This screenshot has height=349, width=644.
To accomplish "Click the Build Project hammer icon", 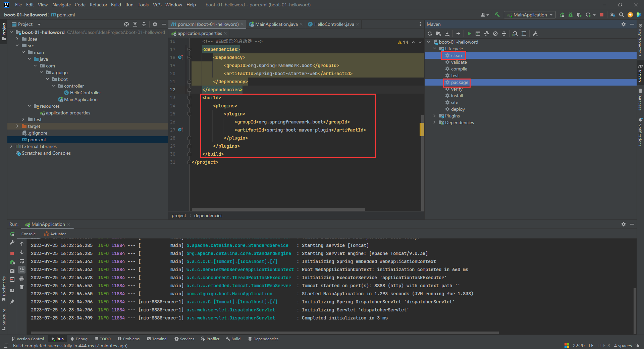I will point(497,15).
